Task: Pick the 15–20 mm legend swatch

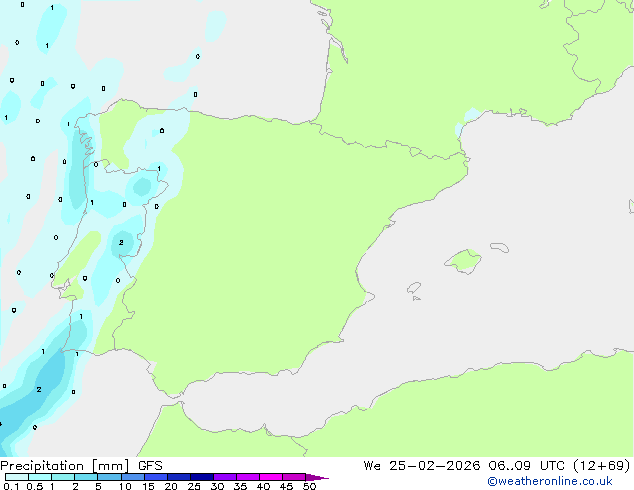Action: (x=155, y=477)
